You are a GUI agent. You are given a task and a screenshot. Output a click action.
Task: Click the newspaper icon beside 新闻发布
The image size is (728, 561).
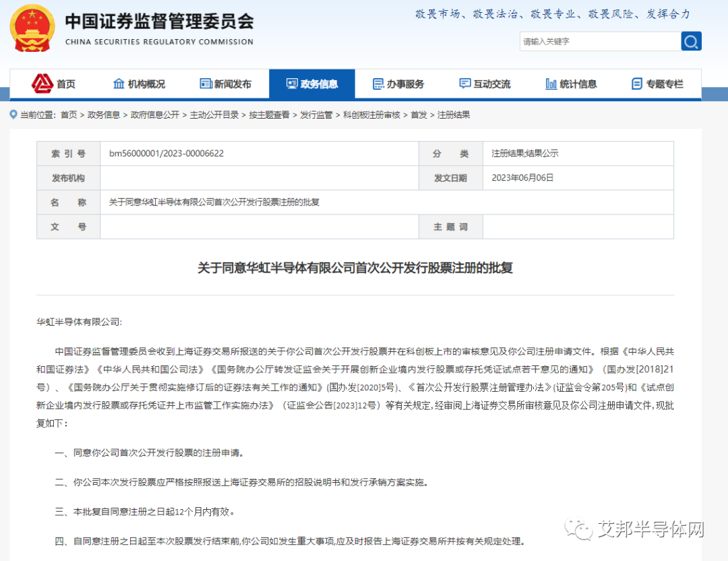point(206,84)
